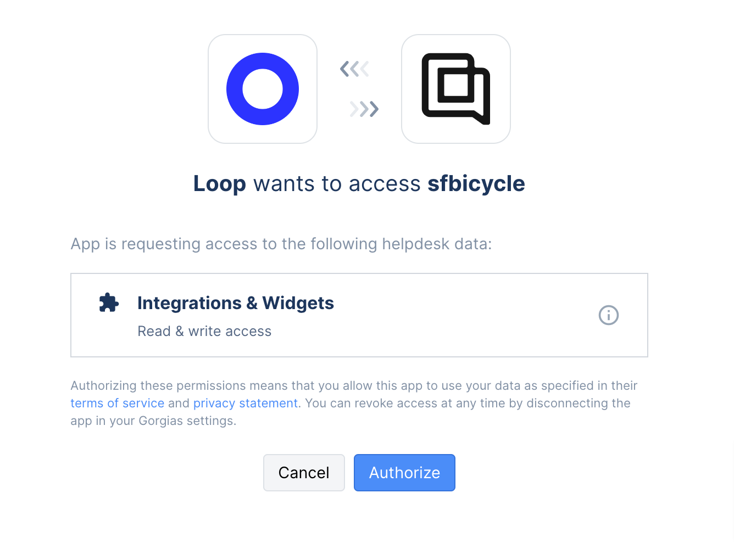Authorize the Loop app access
Image resolution: width=734 pixels, height=560 pixels.
404,473
